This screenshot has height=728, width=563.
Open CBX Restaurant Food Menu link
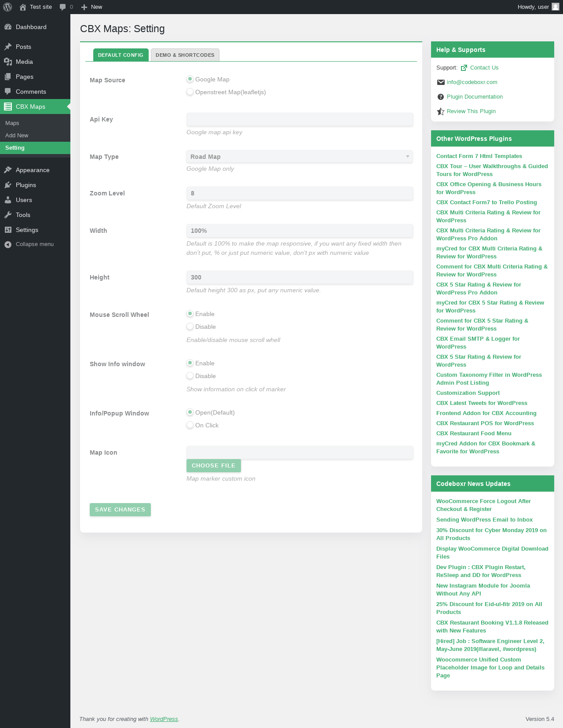pos(474,434)
